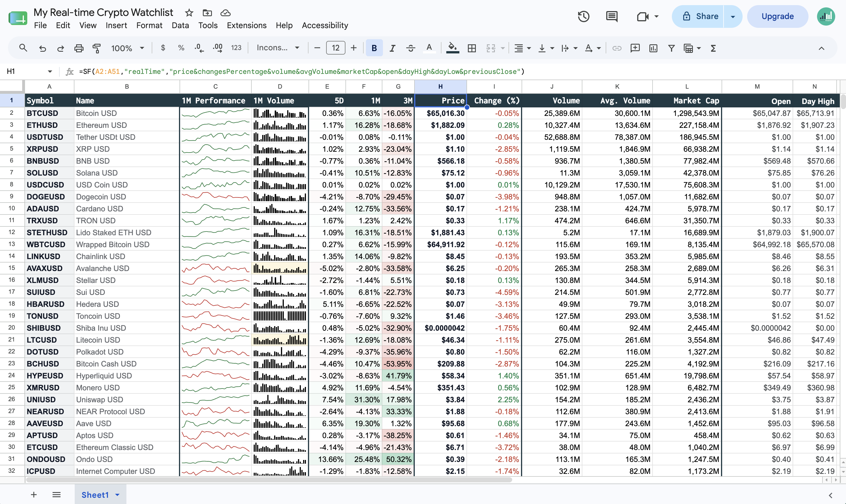The height and width of the screenshot is (504, 846).
Task: Star the document
Action: point(189,13)
